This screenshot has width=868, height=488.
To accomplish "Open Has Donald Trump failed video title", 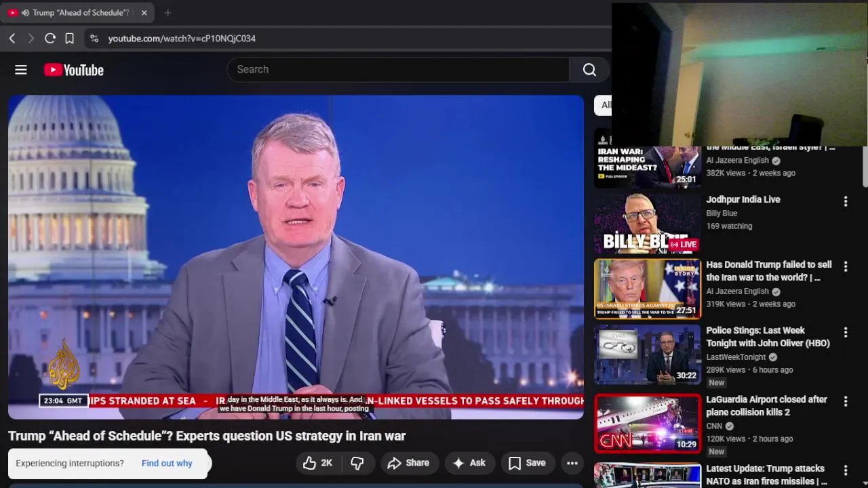I will coord(769,271).
